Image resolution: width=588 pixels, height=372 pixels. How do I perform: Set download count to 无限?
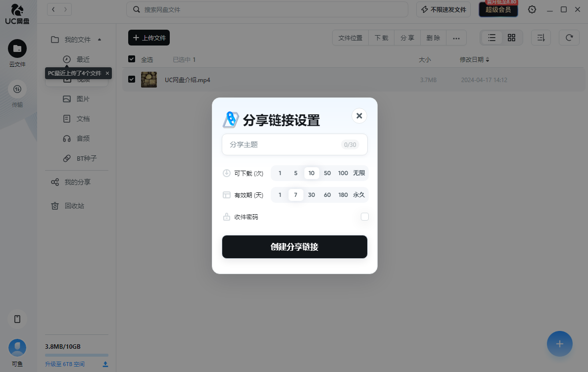359,173
